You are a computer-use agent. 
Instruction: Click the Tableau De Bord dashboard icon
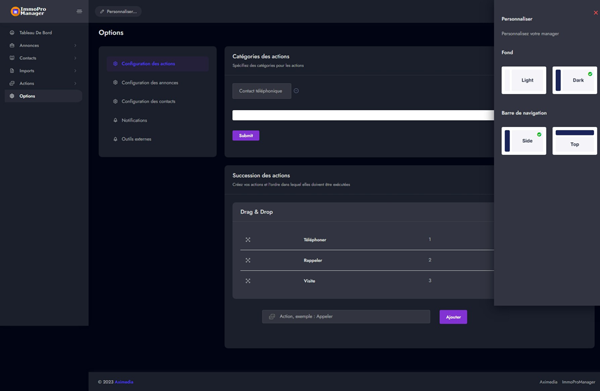tap(12, 33)
